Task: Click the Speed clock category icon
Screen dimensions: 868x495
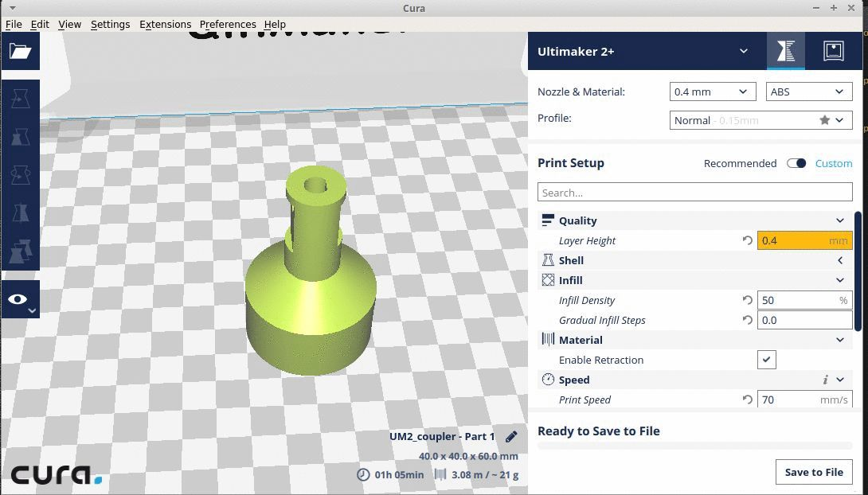Action: pyautogui.click(x=548, y=380)
